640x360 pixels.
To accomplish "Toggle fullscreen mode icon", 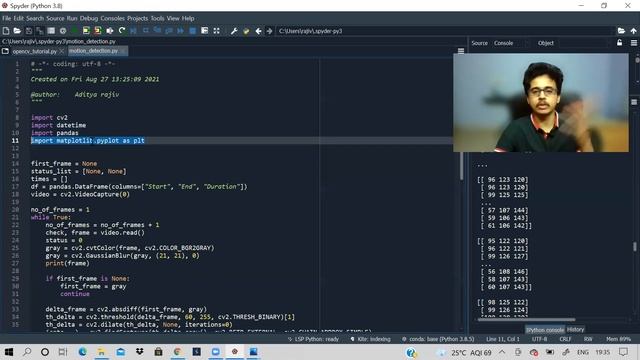I will [216, 31].
